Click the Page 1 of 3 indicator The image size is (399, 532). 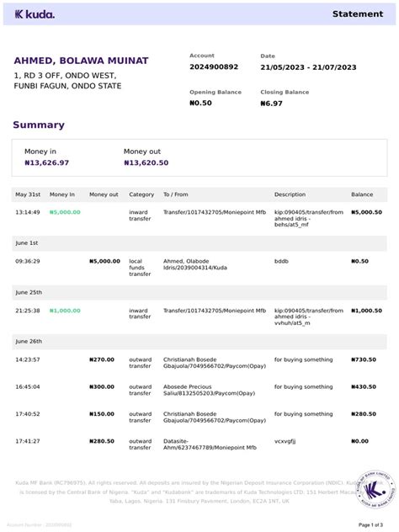pos(370,525)
